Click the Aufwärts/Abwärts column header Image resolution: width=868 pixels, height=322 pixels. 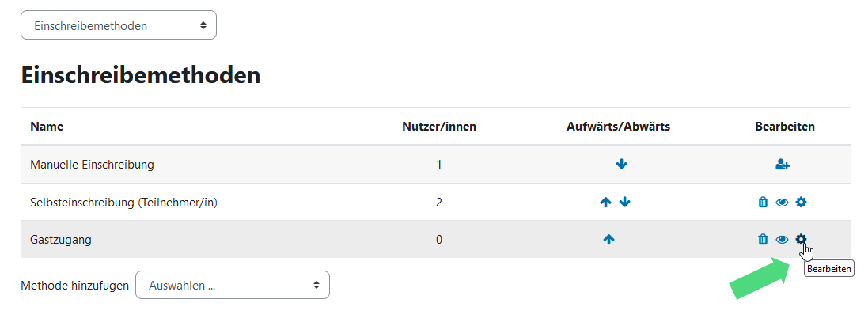[619, 127]
